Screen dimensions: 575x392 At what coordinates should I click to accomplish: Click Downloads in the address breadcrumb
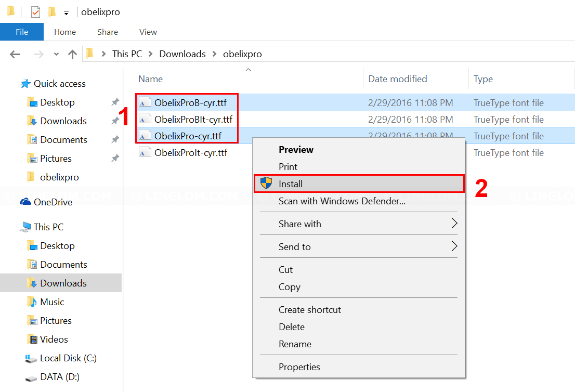click(x=182, y=54)
